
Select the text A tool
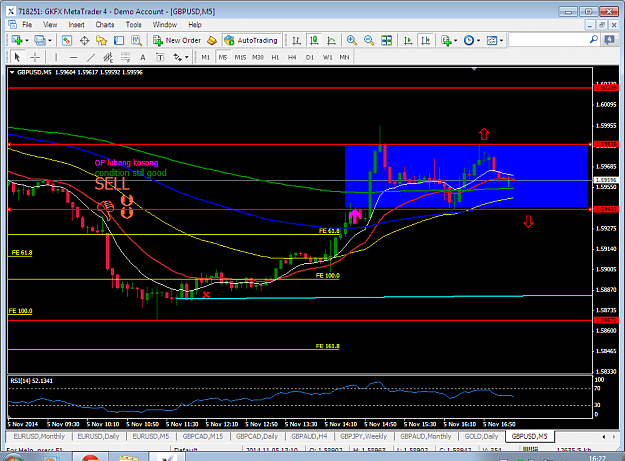(143, 57)
